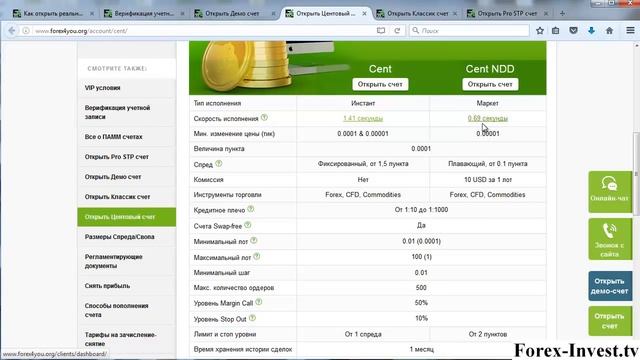Click the От 1:10 до 1:1000 value
This screenshot has width=640, height=360.
(x=421, y=210)
